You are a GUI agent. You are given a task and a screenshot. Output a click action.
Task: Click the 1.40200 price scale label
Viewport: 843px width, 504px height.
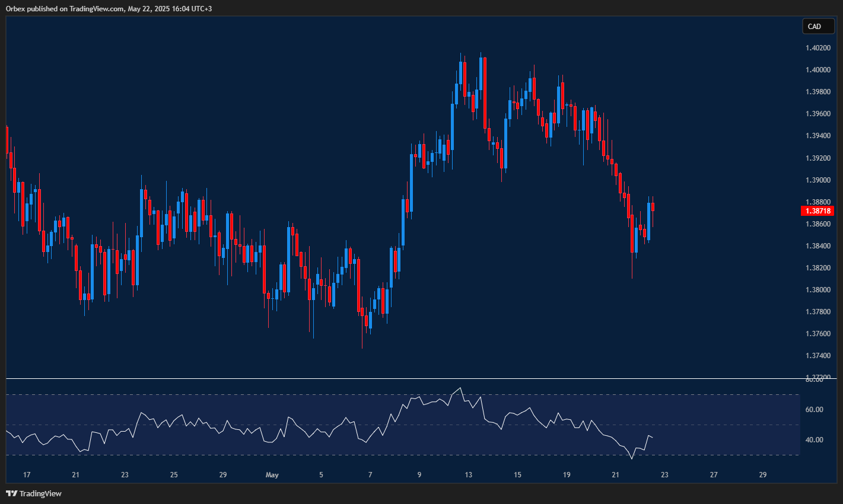(817, 48)
